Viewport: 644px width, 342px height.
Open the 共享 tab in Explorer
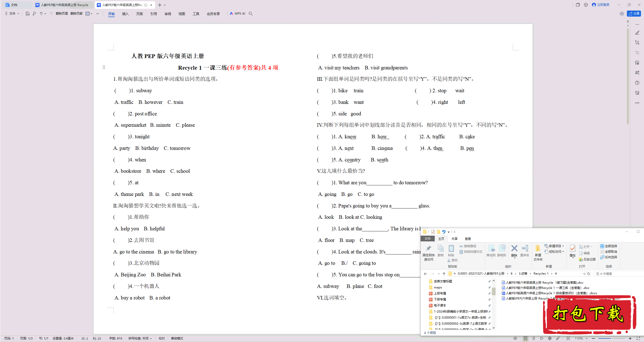click(x=454, y=239)
